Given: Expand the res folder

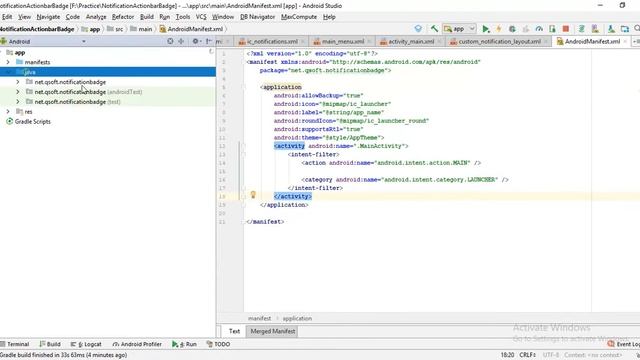Looking at the screenshot, I should click(x=8, y=111).
